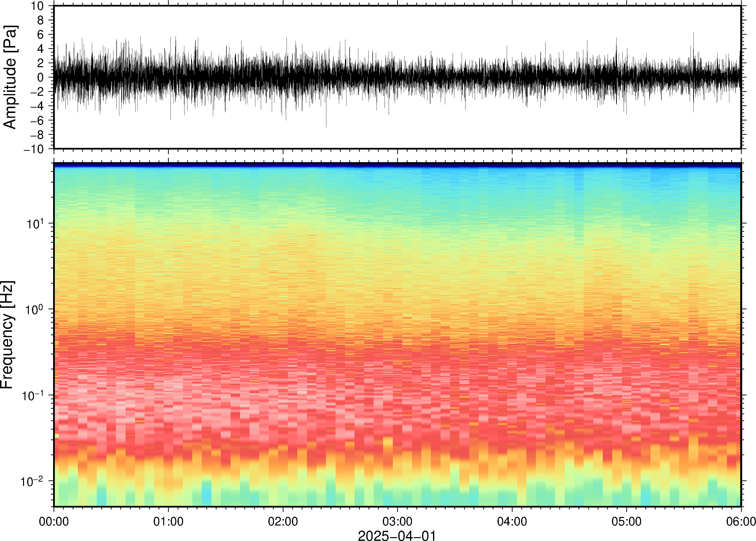Click the "Frequency [Hz]" axis label
Viewport: 756px width, 541px height.
coord(7,335)
